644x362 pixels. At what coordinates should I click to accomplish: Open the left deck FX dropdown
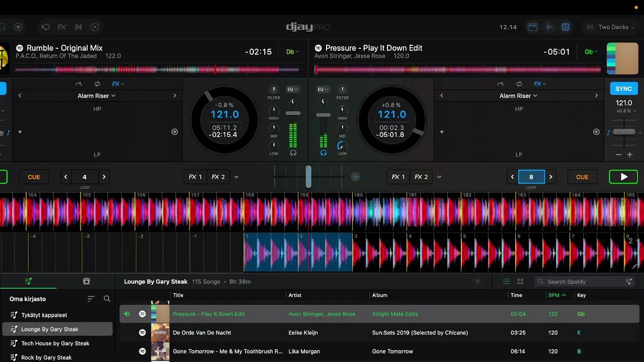point(118,84)
